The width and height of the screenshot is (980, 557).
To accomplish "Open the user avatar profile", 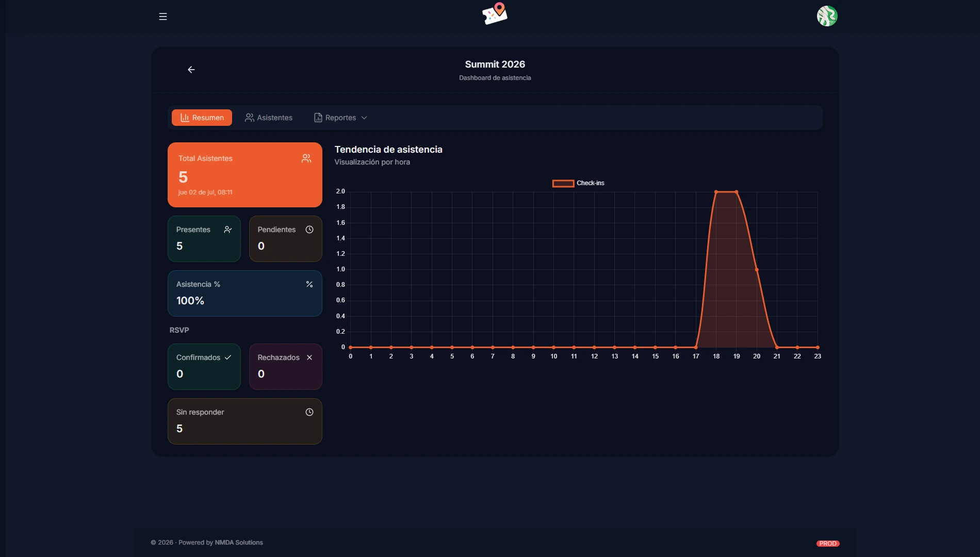I will click(827, 16).
